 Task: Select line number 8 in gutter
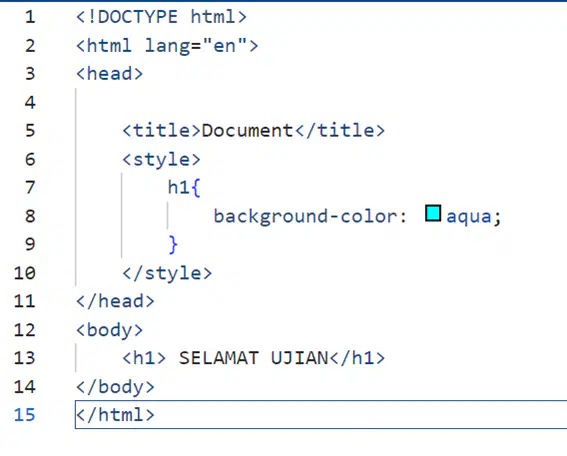(30, 216)
